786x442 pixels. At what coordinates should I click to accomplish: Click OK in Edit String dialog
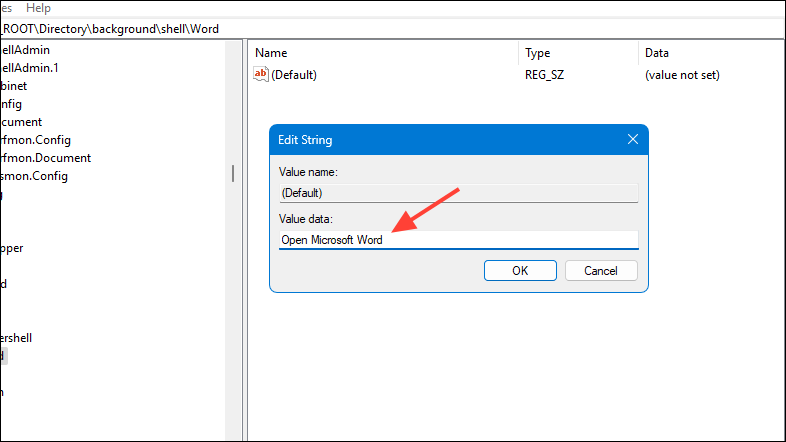click(x=520, y=271)
